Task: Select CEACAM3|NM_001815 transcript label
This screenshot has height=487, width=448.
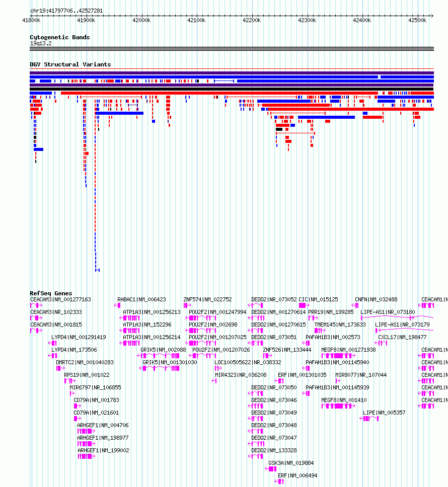Action: (x=56, y=324)
